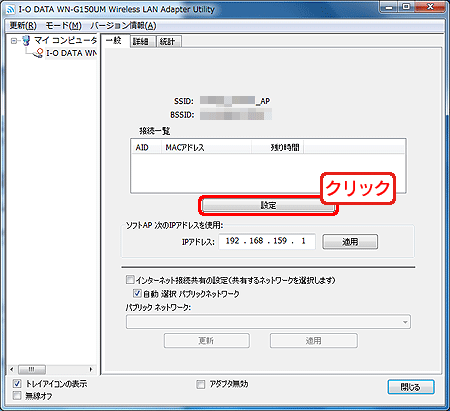
Task: Click the tree panel horizontal scrollbar right arrow
Action: coord(91,369)
